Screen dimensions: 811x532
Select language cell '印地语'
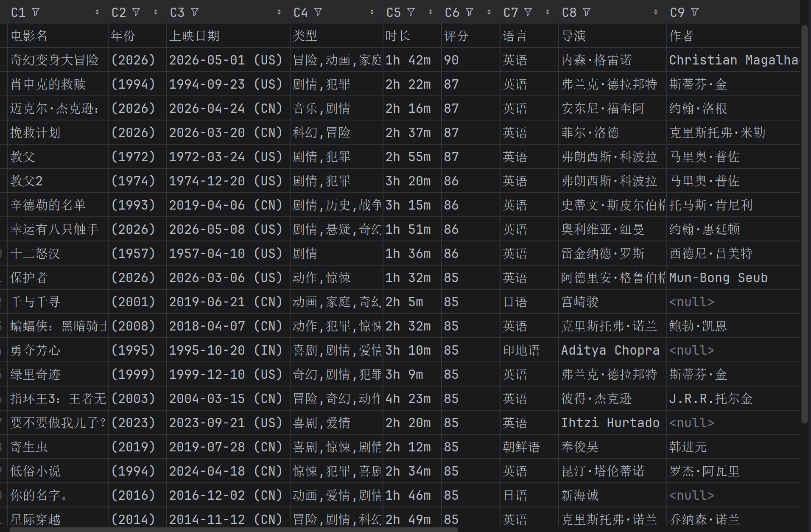(529, 350)
